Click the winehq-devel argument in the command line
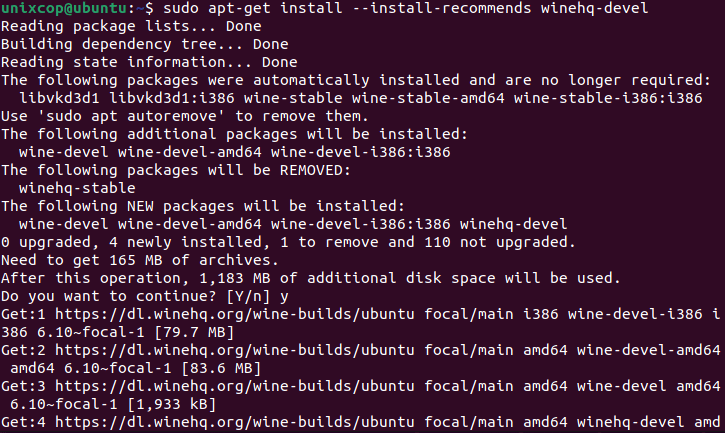The height and width of the screenshot is (433, 725). tap(595, 8)
